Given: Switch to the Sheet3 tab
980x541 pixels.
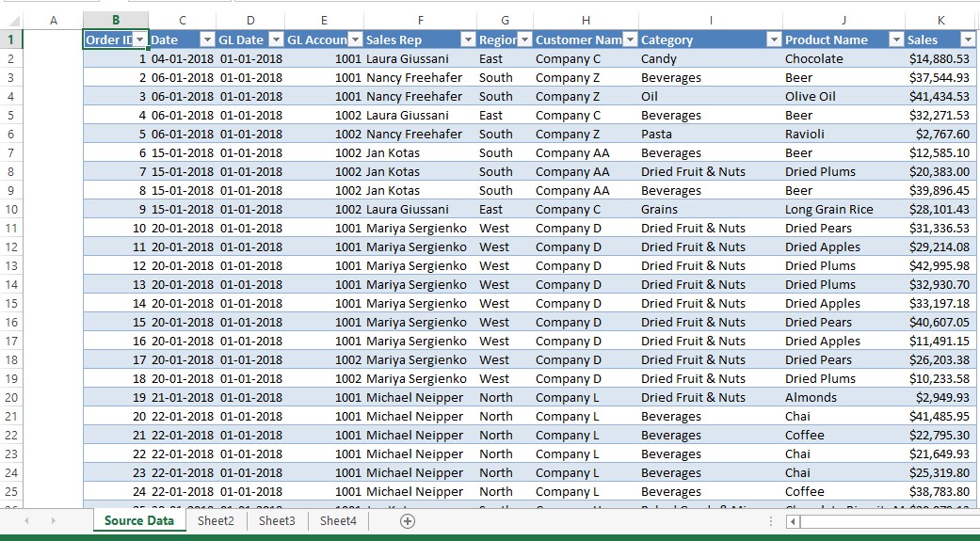Looking at the screenshot, I should [x=277, y=521].
